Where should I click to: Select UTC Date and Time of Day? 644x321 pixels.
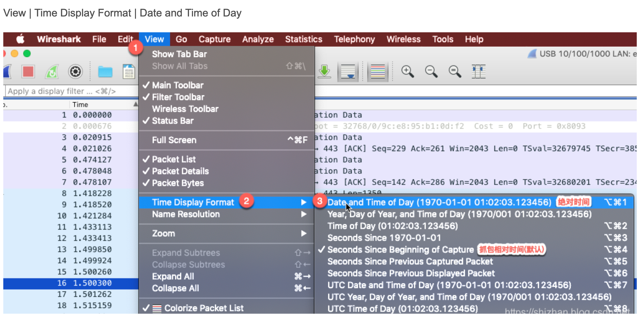coord(474,285)
